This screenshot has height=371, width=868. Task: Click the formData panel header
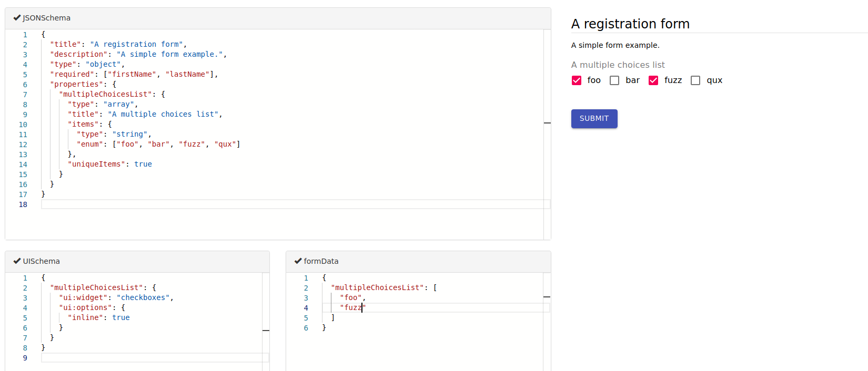418,262
